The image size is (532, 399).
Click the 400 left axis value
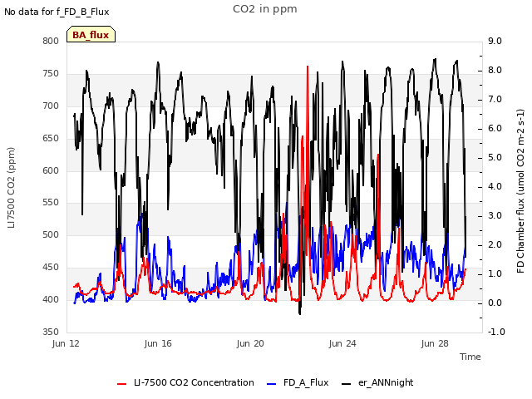51,299
